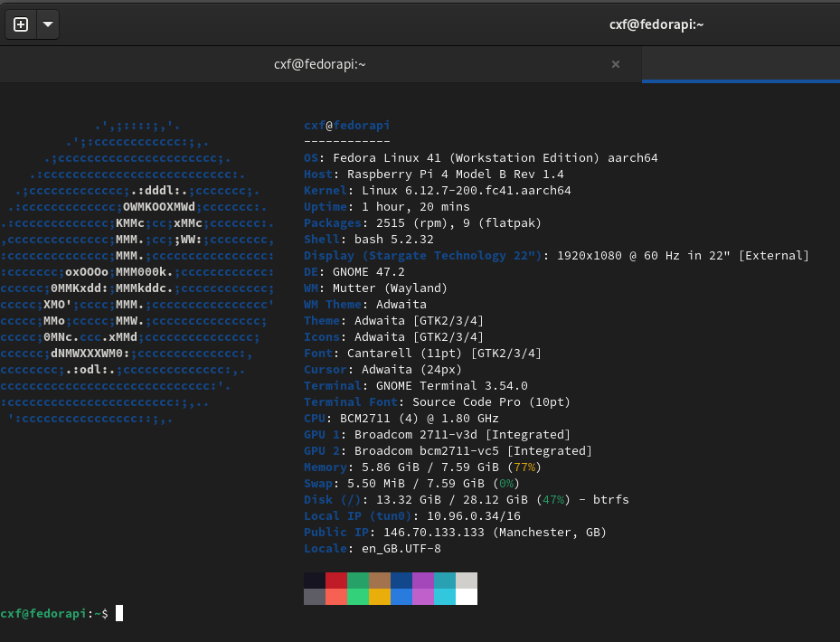The height and width of the screenshot is (642, 840).
Task: Click the Memory usage 77% value
Action: coord(524,467)
